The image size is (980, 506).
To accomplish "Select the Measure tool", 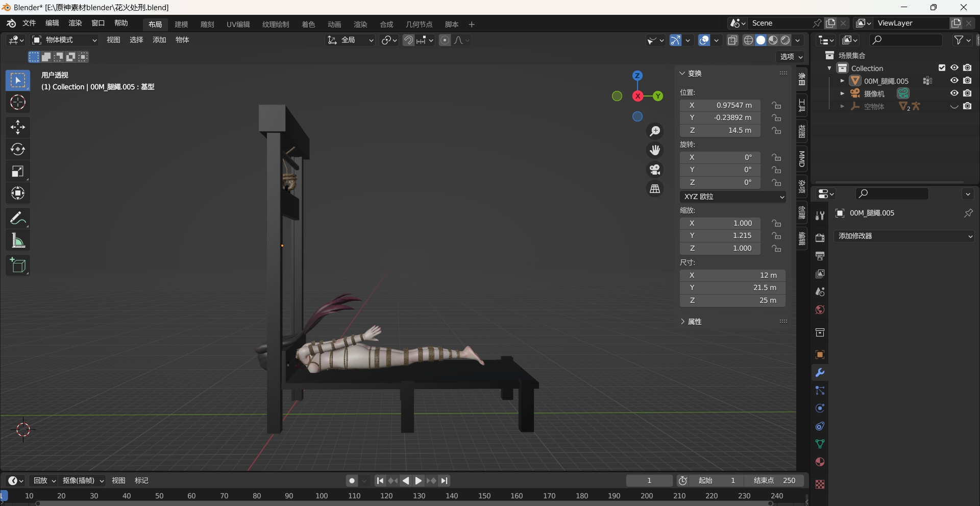I will tap(18, 240).
